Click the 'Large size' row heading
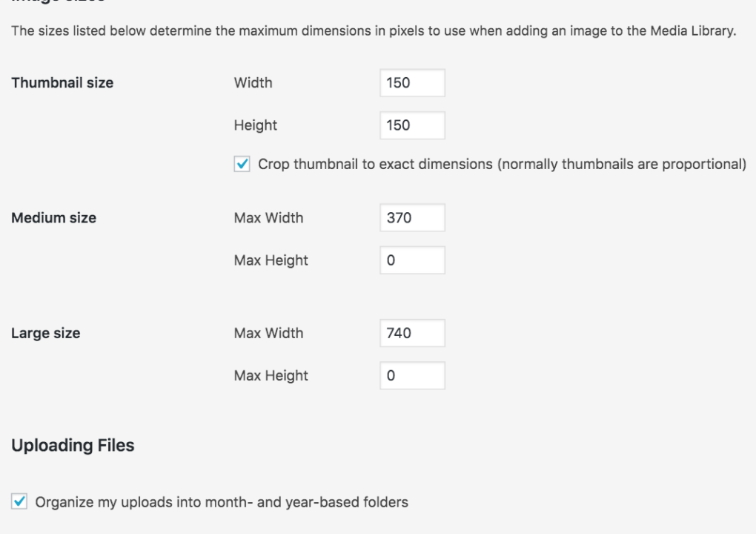This screenshot has height=534, width=756. (46, 333)
